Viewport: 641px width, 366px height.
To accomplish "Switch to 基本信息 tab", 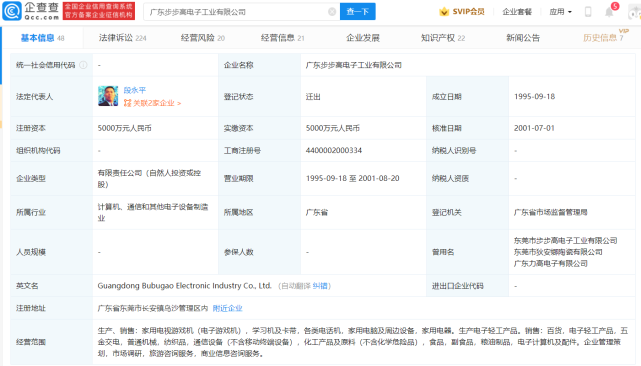I will (43, 38).
